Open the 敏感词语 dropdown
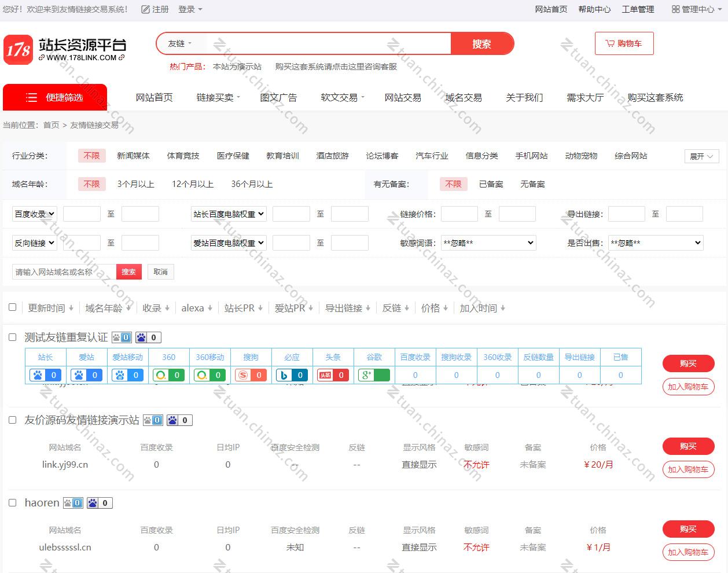728x573 pixels. 488,243
